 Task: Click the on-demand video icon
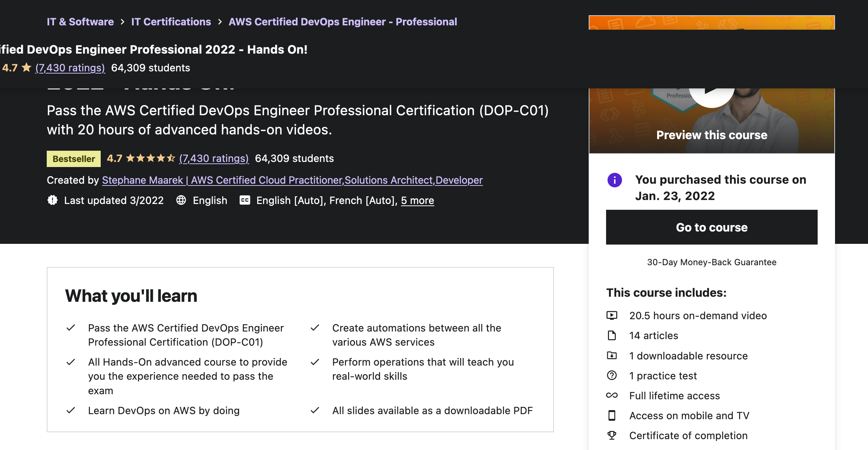click(x=612, y=315)
